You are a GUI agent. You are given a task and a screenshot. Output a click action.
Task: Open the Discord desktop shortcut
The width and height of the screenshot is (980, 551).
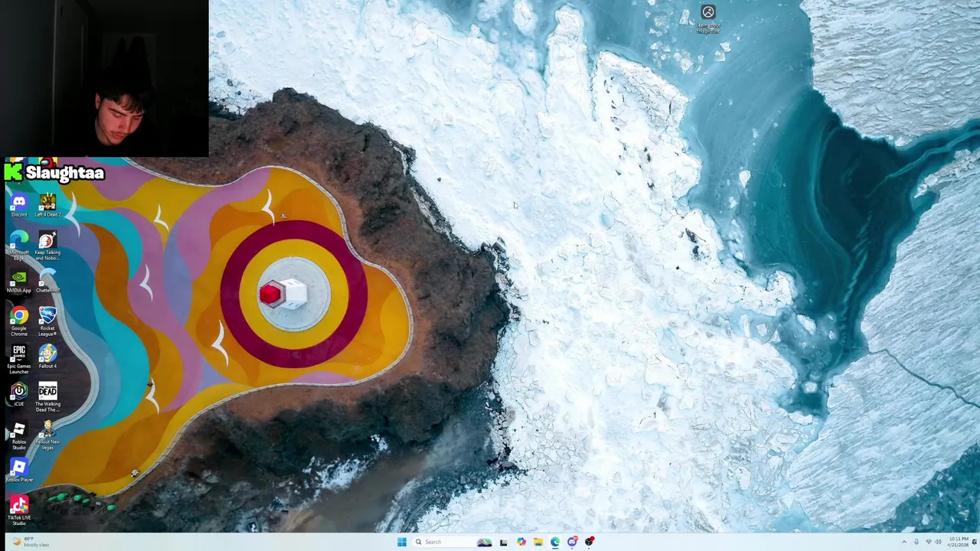pos(19,205)
